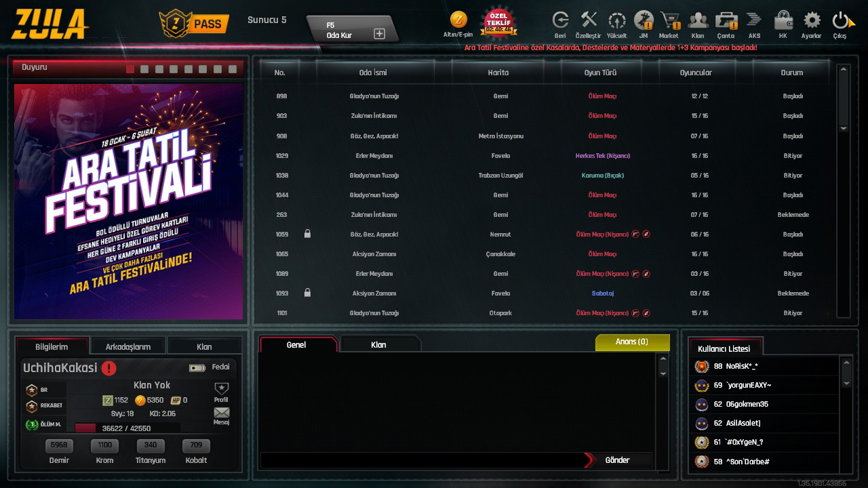Screen dimensions: 868x488
Task: Click the red warning icon beside UchihaKakasi
Action: point(109,368)
